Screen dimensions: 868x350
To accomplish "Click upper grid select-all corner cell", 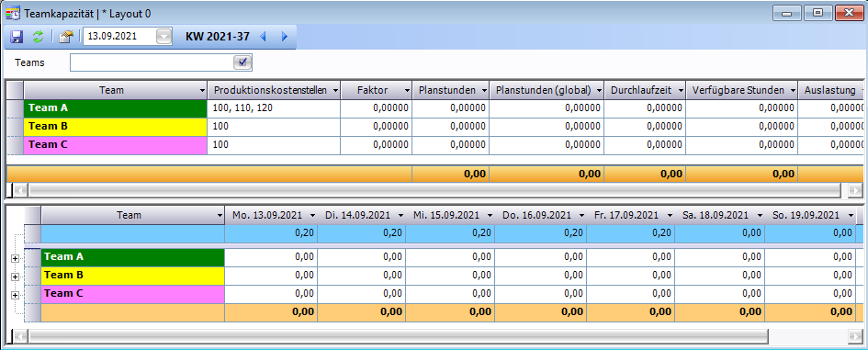I will [15, 90].
